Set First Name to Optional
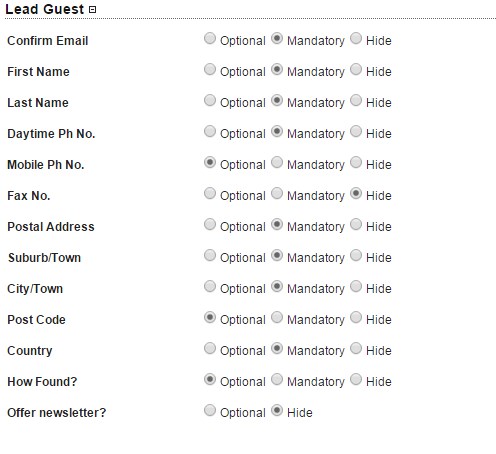This screenshot has width=496, height=454. point(210,69)
